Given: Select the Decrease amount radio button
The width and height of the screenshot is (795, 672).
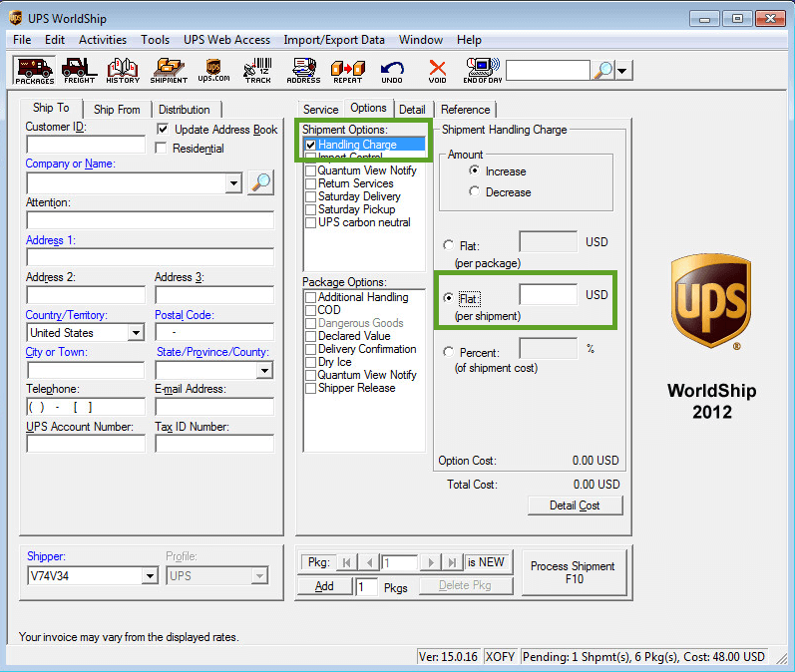Looking at the screenshot, I should [474, 191].
